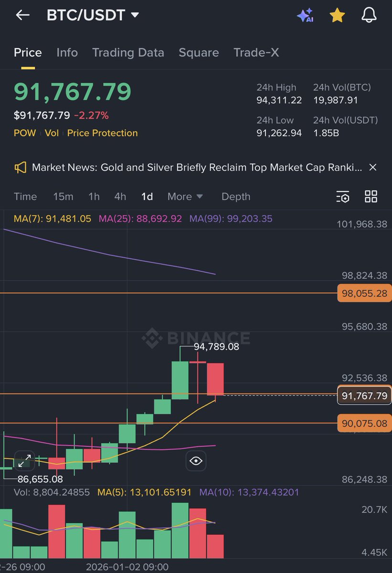This screenshot has width=392, height=573.
Task: Expand the More intervals dropdown
Action: [185, 197]
